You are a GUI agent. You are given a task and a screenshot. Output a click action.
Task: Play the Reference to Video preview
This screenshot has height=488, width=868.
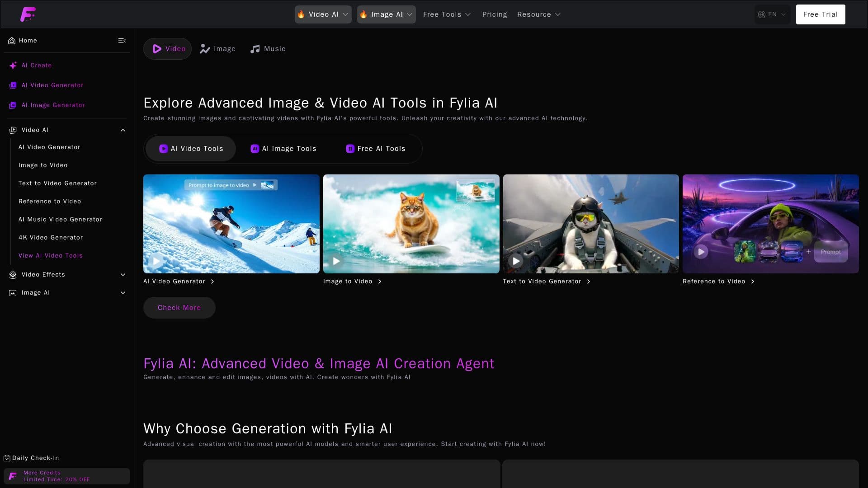coord(701,252)
